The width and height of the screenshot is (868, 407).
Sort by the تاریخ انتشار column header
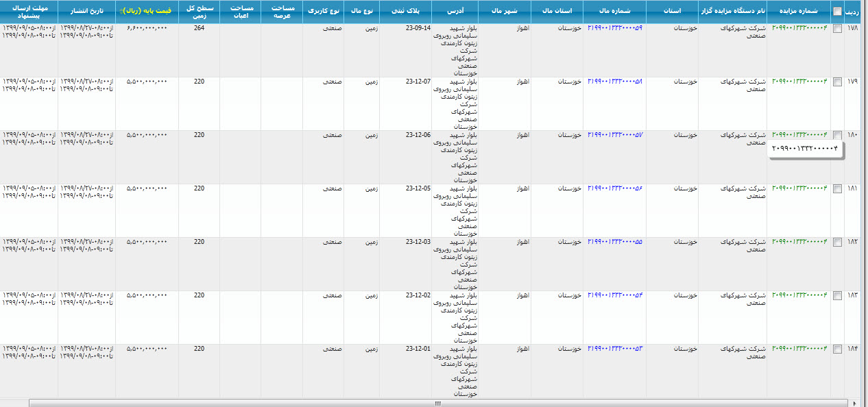point(86,12)
